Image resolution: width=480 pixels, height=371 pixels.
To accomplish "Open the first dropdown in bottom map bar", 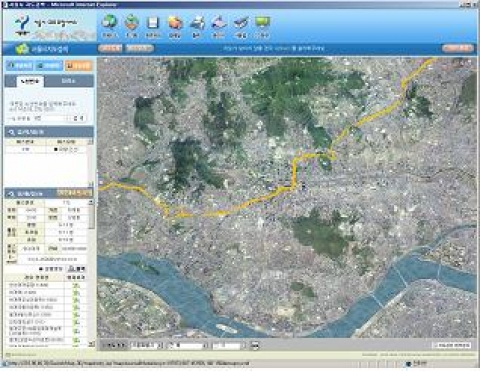I will pos(147,345).
